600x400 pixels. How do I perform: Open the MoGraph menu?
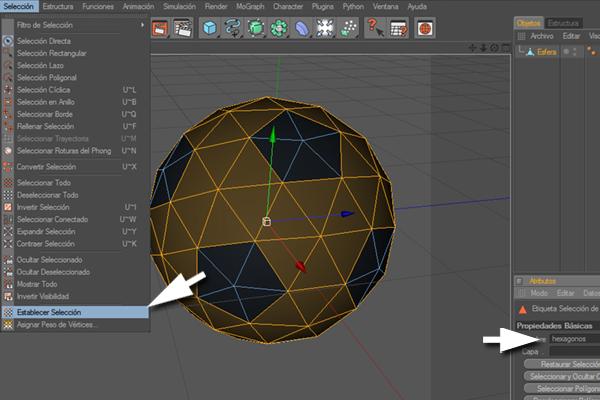click(x=250, y=6)
